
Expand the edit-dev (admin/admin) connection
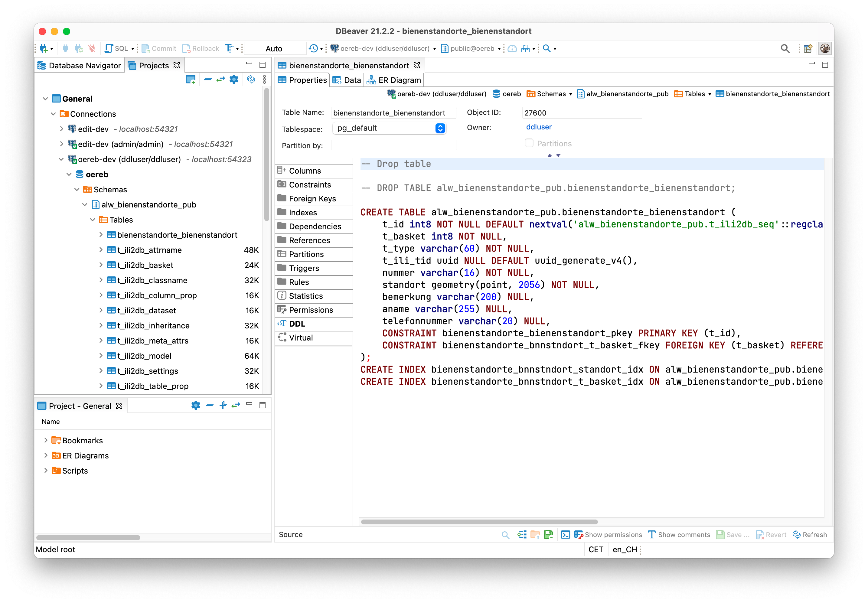pos(61,144)
